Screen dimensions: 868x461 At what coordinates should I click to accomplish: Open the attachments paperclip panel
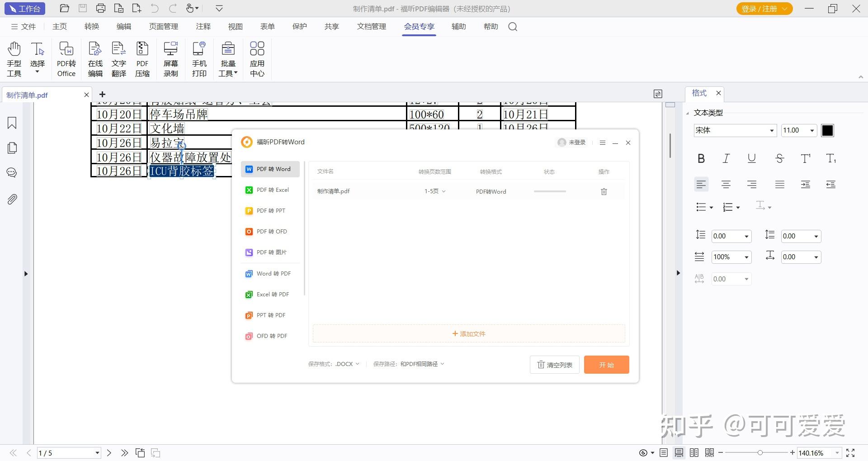(x=12, y=199)
